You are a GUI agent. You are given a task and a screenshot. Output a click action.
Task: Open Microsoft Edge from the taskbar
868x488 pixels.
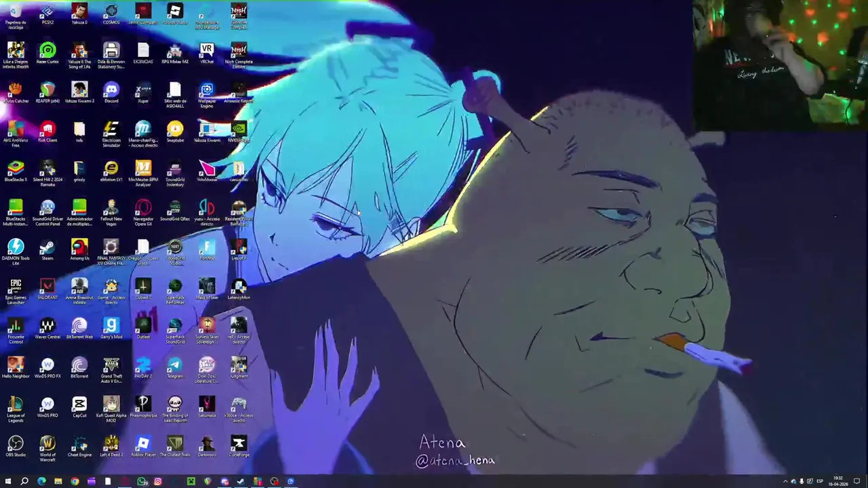[x=41, y=482]
